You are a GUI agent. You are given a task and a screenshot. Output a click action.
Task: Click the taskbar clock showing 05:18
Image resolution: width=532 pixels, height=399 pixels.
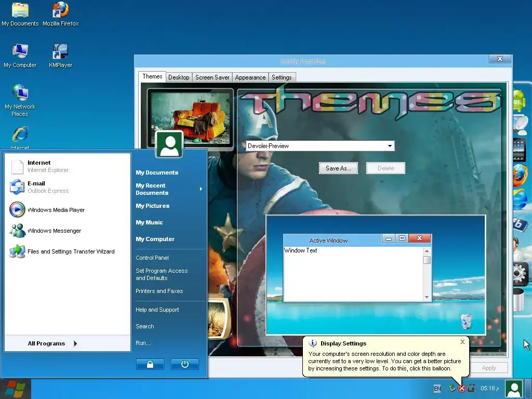489,388
